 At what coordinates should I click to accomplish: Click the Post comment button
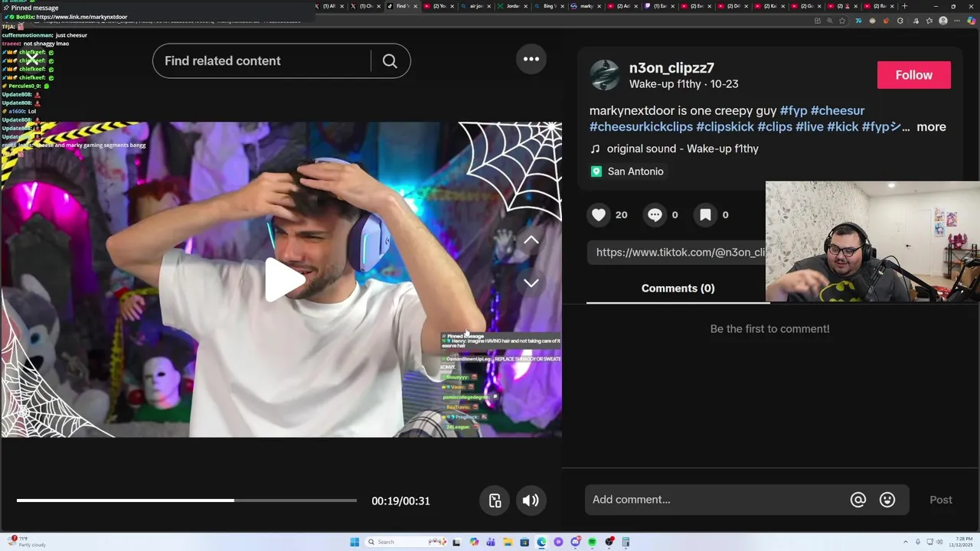click(941, 500)
